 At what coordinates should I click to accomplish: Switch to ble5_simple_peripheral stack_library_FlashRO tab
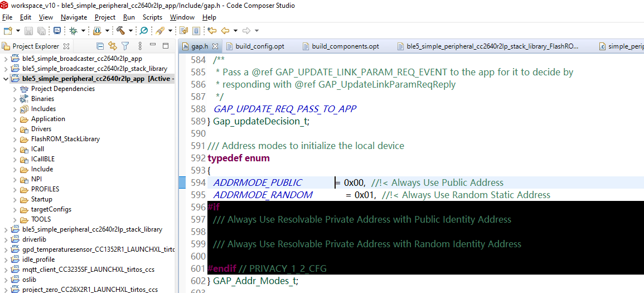click(487, 46)
